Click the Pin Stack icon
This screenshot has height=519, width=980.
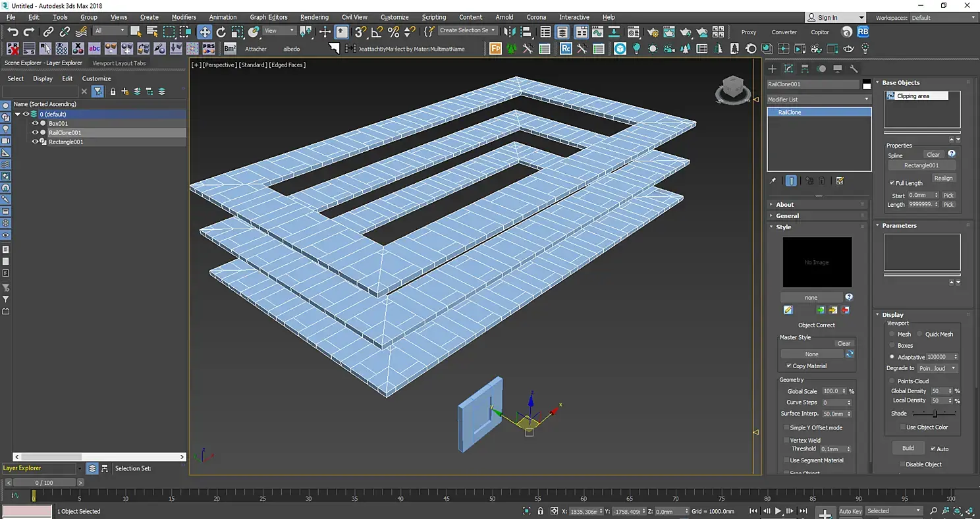click(773, 180)
